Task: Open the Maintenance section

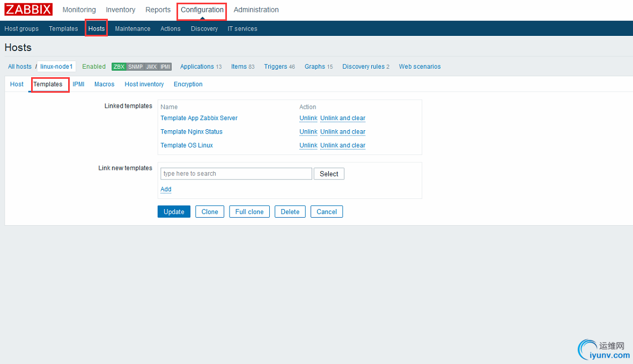Action: (133, 28)
